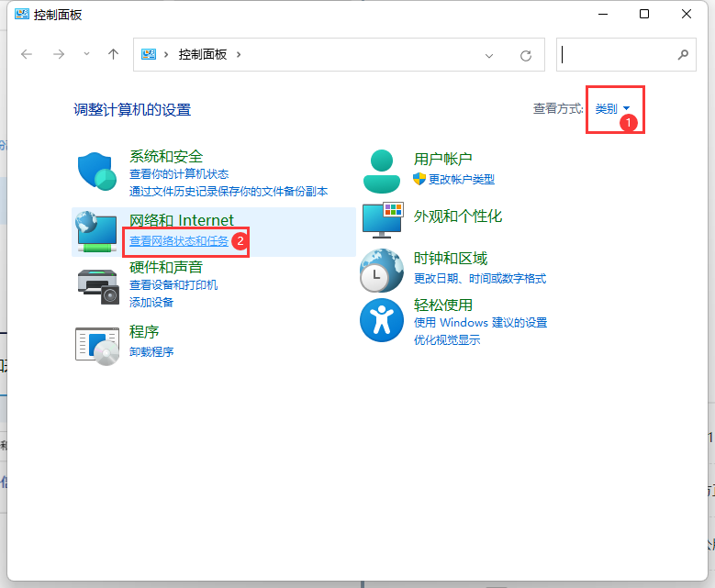Open 查看网络状态和任务 link
Viewport: 715px width, 588px height.
[179, 241]
